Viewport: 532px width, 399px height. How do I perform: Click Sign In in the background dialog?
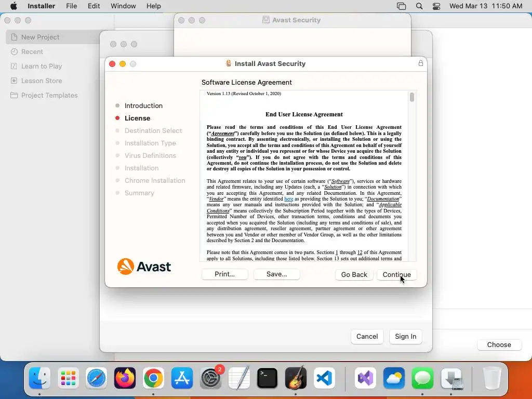405,337
